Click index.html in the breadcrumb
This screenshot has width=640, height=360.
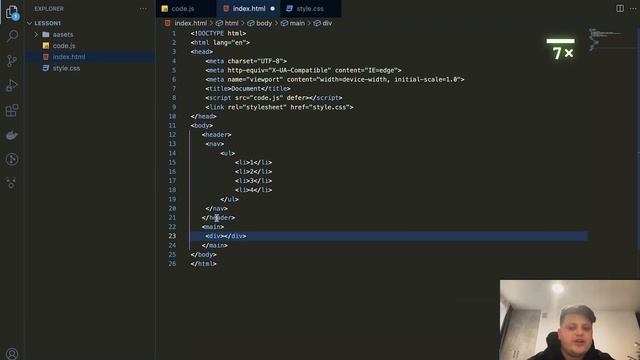pos(191,23)
